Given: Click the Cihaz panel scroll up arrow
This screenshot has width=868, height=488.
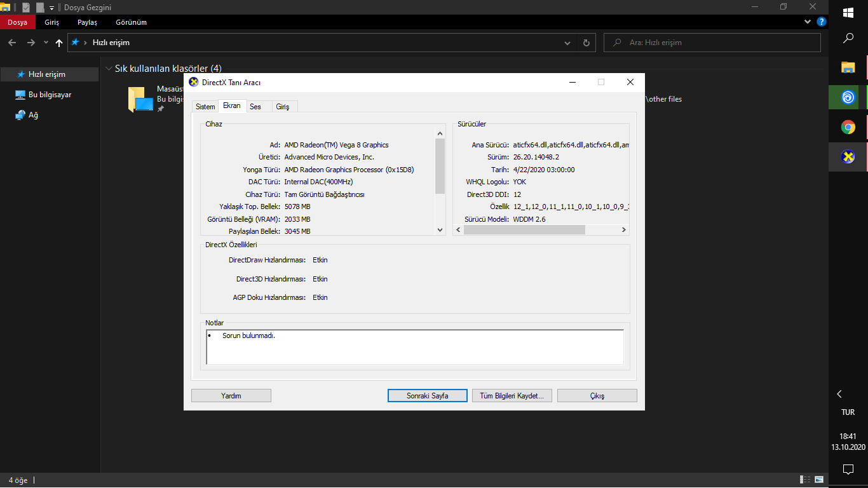Looking at the screenshot, I should (440, 133).
